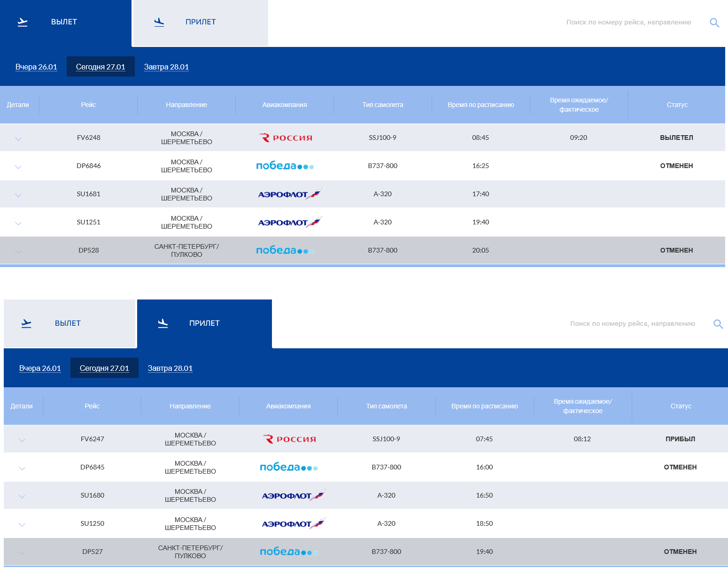The image size is (728, 568).
Task: Open yesterday's departures Вчера 26.01
Action: click(36, 67)
